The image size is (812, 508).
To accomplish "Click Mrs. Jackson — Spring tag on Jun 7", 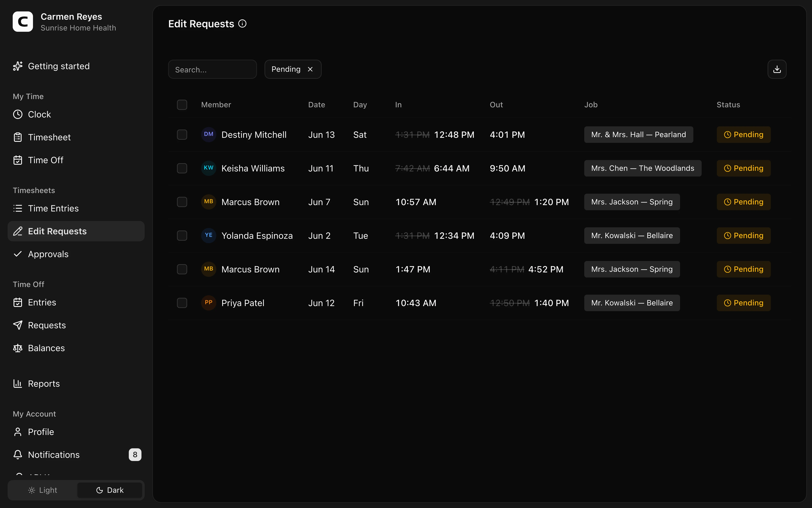I will [x=632, y=202].
